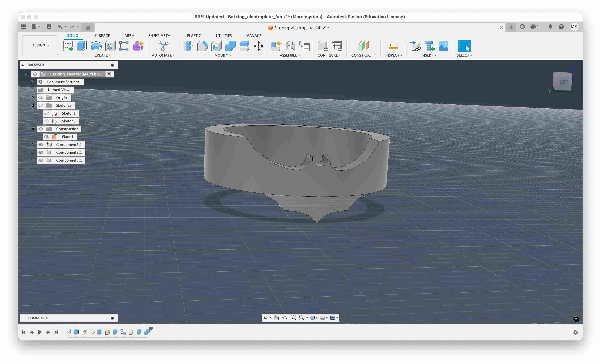Click the Undo arrow
Screen dimensions: 601x364
coord(60,27)
